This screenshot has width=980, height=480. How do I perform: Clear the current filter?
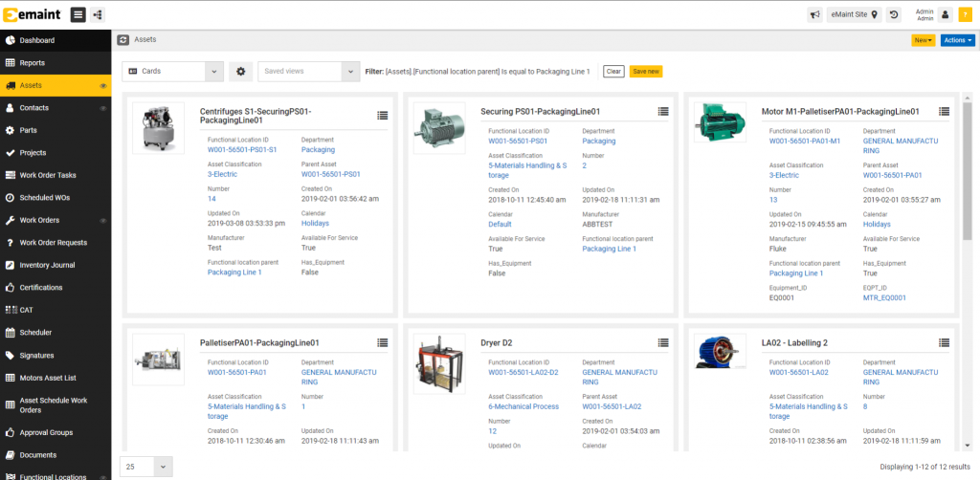click(x=613, y=72)
